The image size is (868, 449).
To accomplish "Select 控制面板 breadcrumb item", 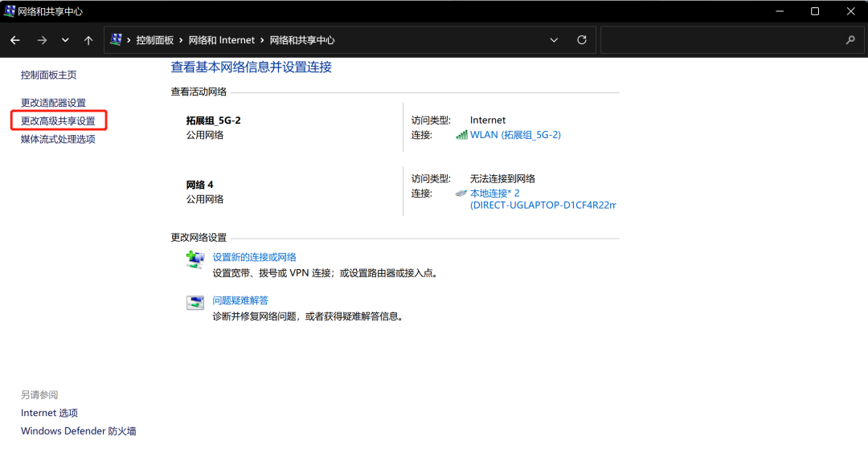I will [154, 40].
